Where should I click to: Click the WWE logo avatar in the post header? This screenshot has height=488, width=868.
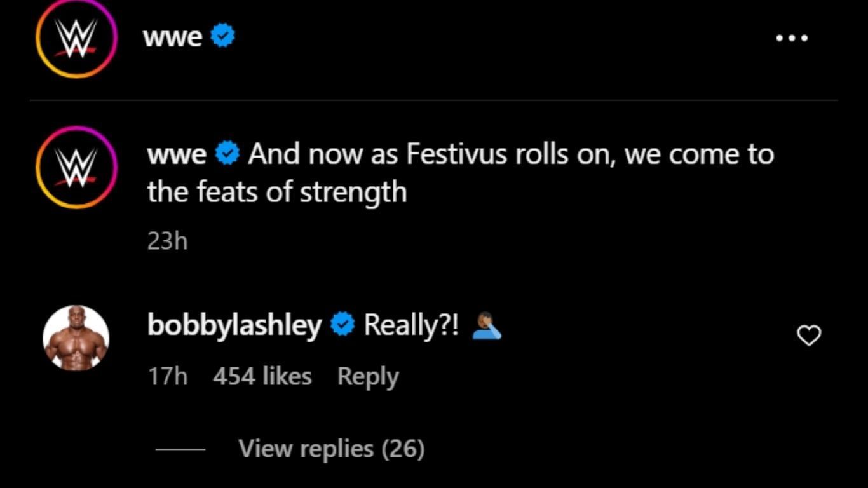(x=76, y=37)
